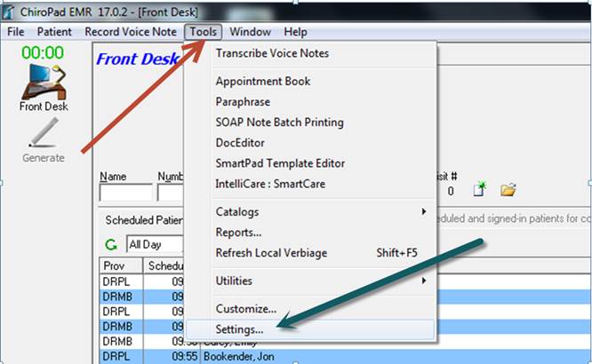
Task: Open Appointment Book from Tools menu
Action: coord(310,81)
